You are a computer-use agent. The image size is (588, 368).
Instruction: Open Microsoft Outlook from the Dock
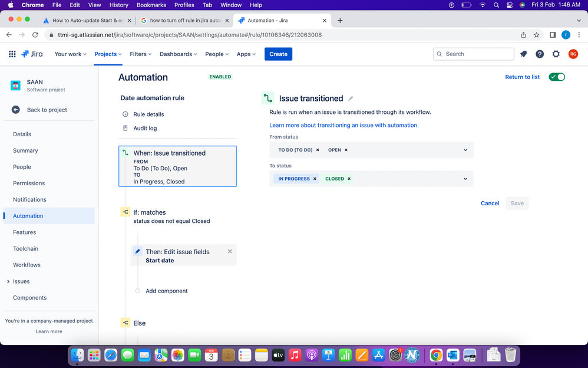click(x=453, y=355)
